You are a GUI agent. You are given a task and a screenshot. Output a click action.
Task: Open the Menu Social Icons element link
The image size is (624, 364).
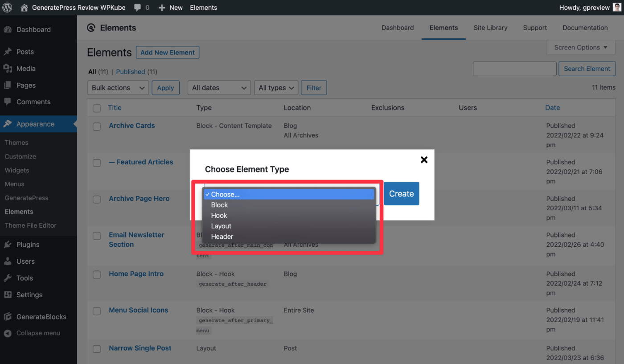139,310
